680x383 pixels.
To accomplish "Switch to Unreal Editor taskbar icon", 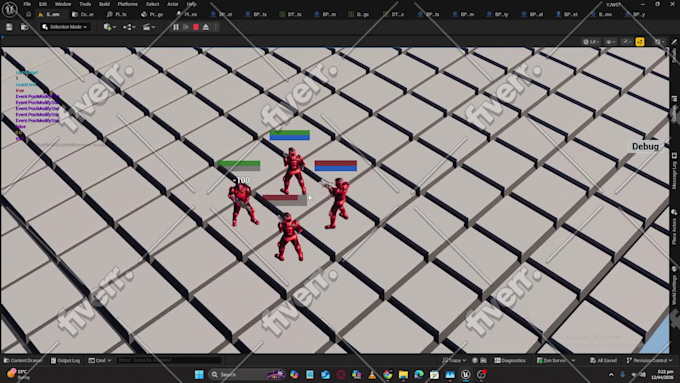I will pos(465,374).
